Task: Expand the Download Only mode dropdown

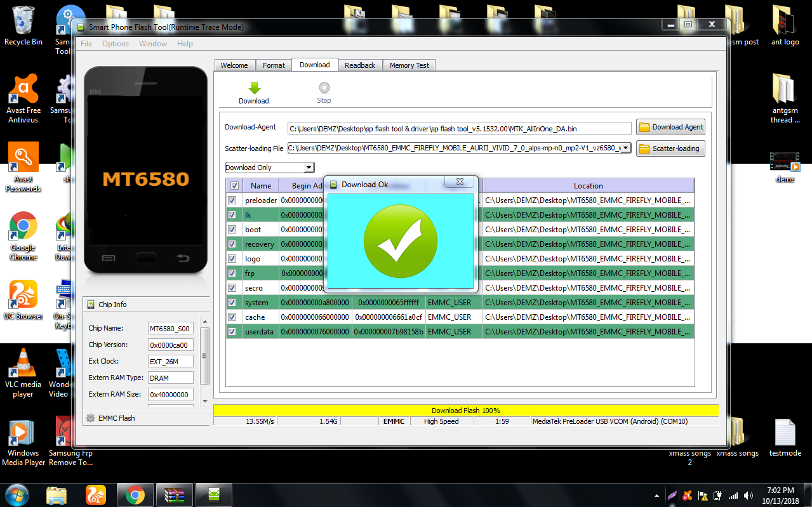Action: click(309, 168)
